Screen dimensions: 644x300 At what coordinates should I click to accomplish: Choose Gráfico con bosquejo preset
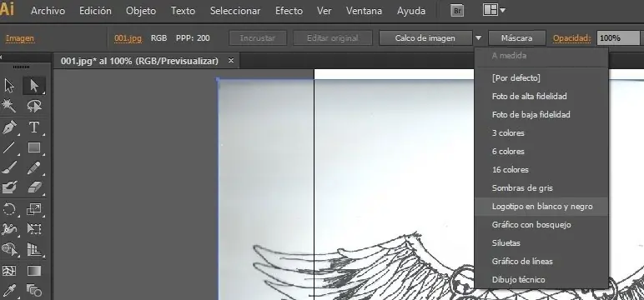point(541,225)
